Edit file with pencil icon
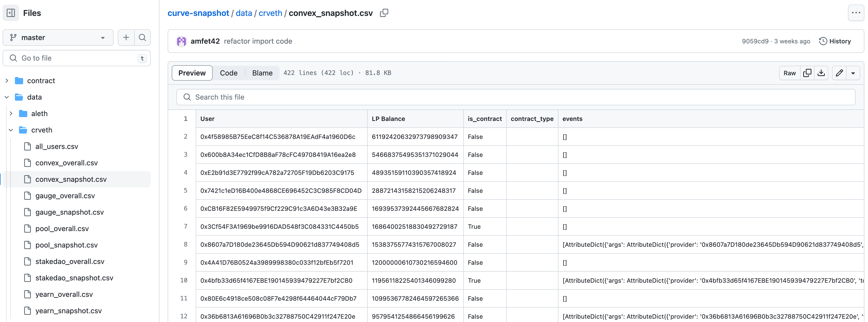 point(839,73)
